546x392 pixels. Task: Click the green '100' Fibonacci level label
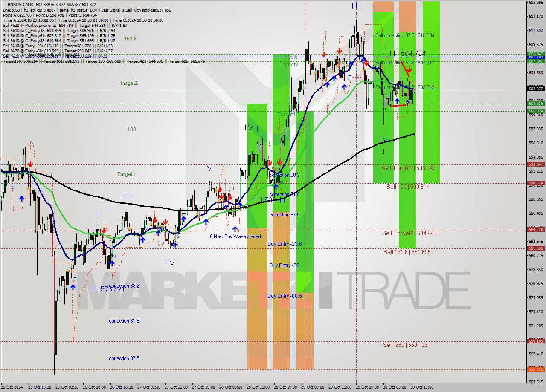131,130
